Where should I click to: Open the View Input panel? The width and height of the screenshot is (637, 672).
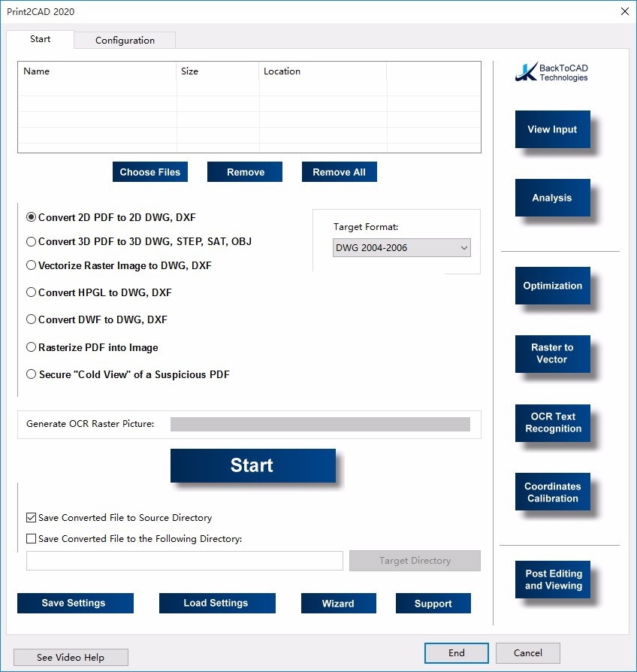click(x=552, y=129)
